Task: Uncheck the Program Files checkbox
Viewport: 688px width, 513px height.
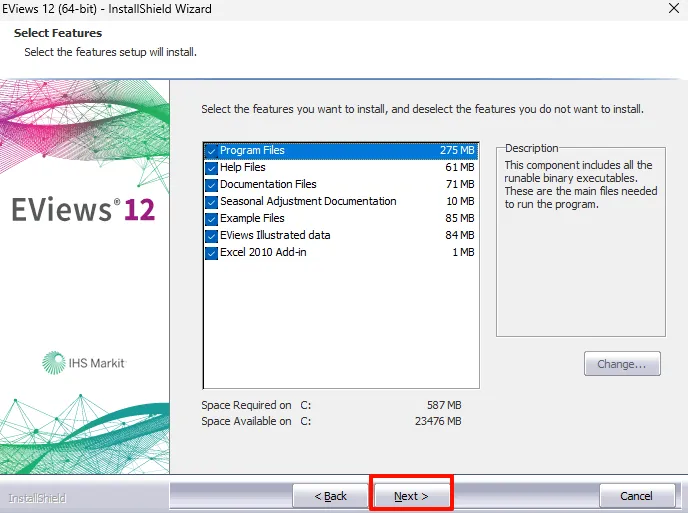Action: [x=211, y=151]
